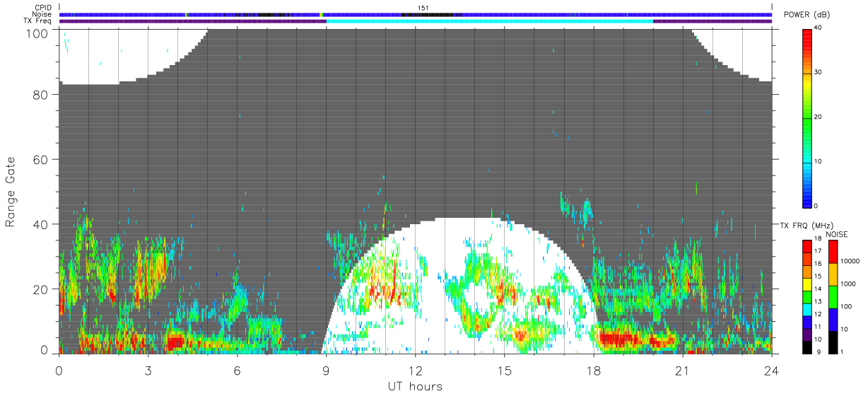Click the 100 label on the NOISE legend
868x401 pixels.
click(847, 307)
